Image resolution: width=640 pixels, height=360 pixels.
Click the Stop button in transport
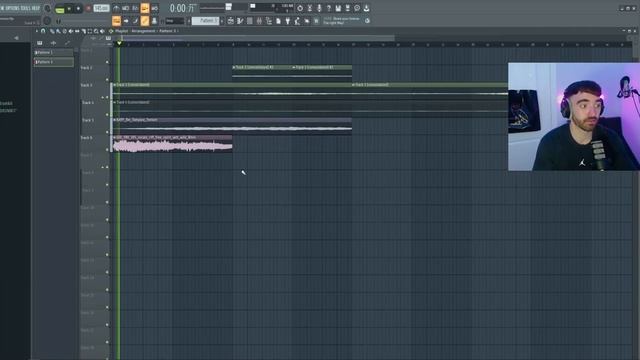click(78, 9)
